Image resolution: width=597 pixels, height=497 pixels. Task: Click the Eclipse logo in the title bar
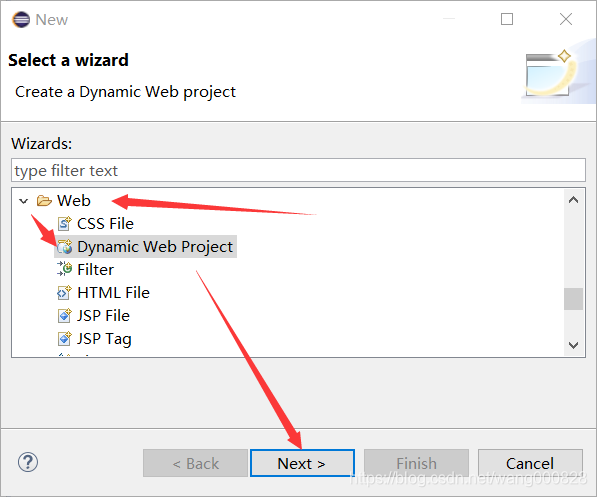(21, 19)
